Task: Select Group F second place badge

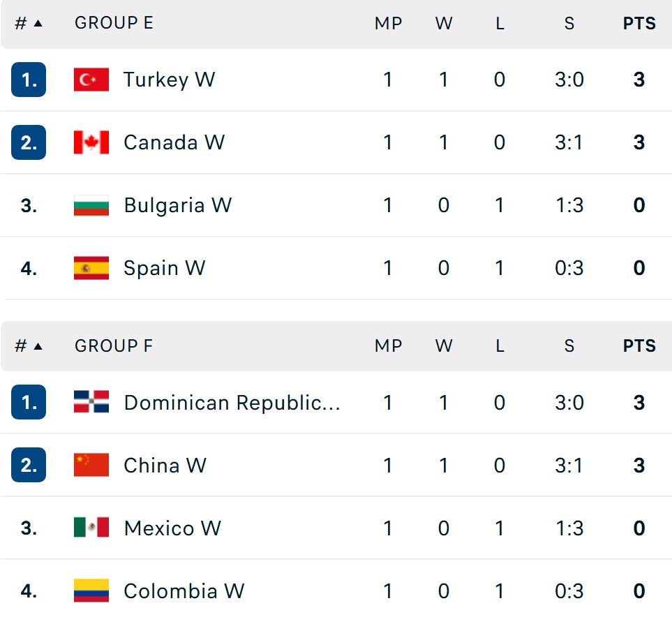Action: click(x=29, y=466)
